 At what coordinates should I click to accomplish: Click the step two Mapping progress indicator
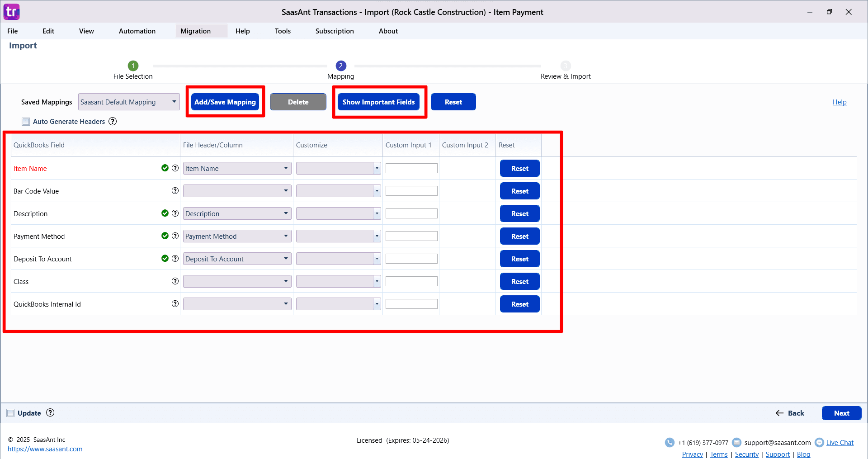click(340, 66)
